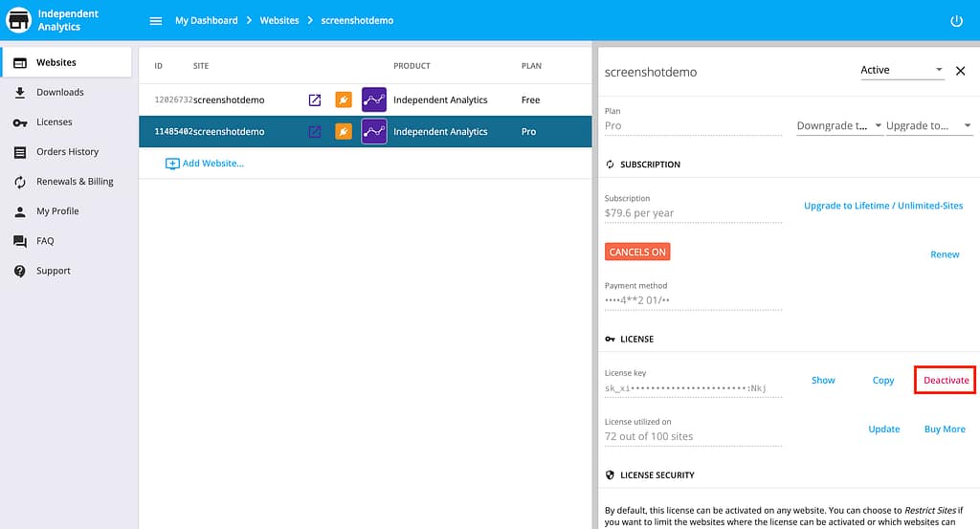Click the power logout icon

pos(956,20)
